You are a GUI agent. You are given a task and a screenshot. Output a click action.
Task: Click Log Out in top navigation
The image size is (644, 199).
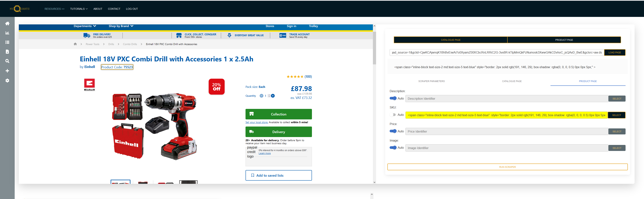pyautogui.click(x=132, y=9)
